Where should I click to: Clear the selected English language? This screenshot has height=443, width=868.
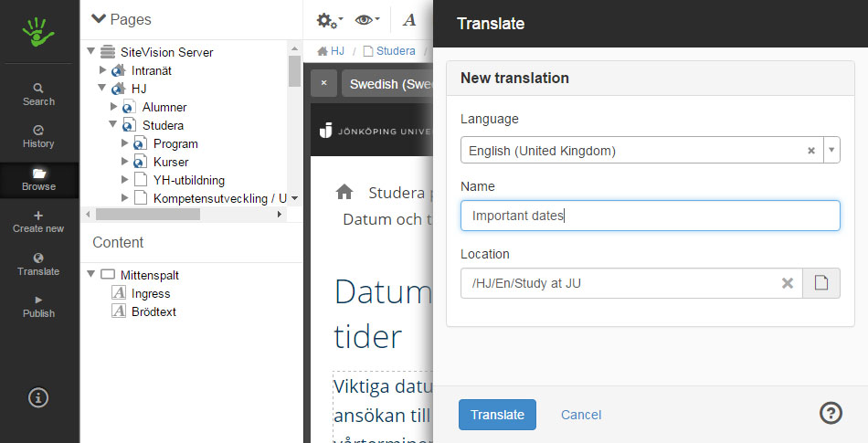click(x=810, y=151)
